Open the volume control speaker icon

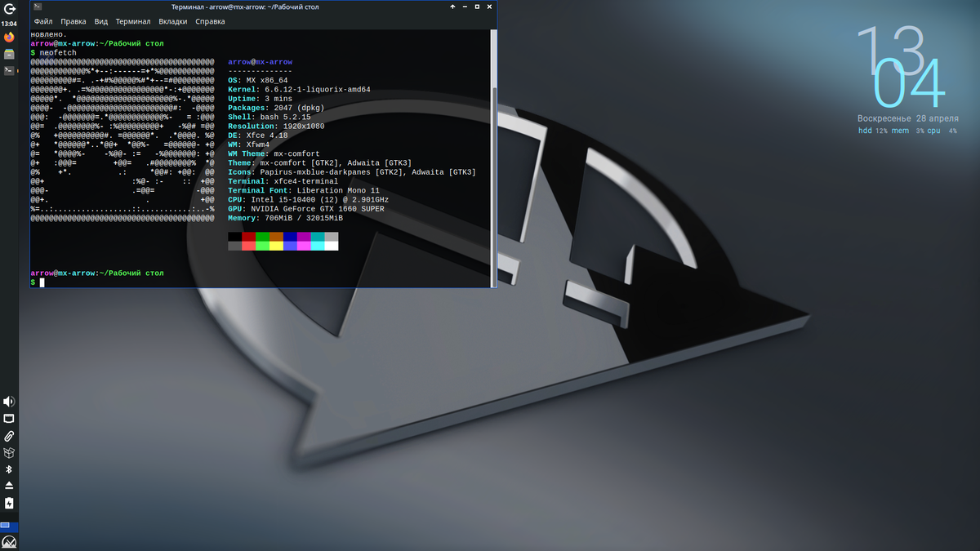tap(9, 401)
